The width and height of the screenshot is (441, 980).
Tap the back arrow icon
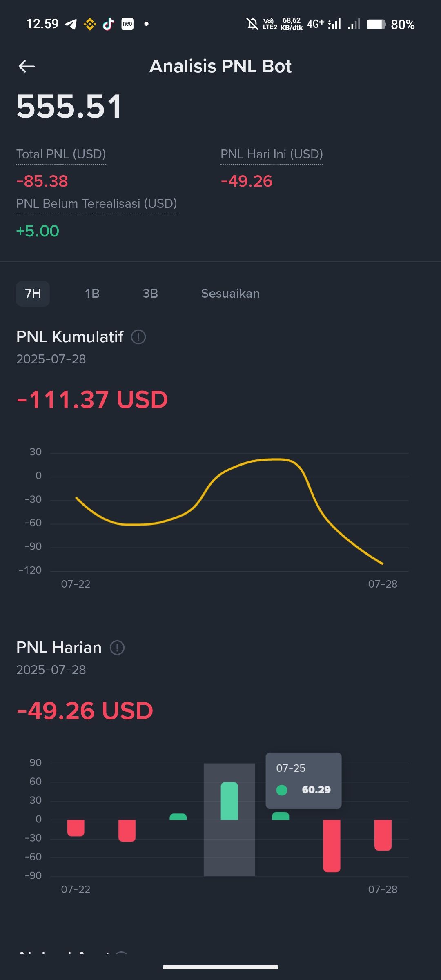pyautogui.click(x=27, y=66)
